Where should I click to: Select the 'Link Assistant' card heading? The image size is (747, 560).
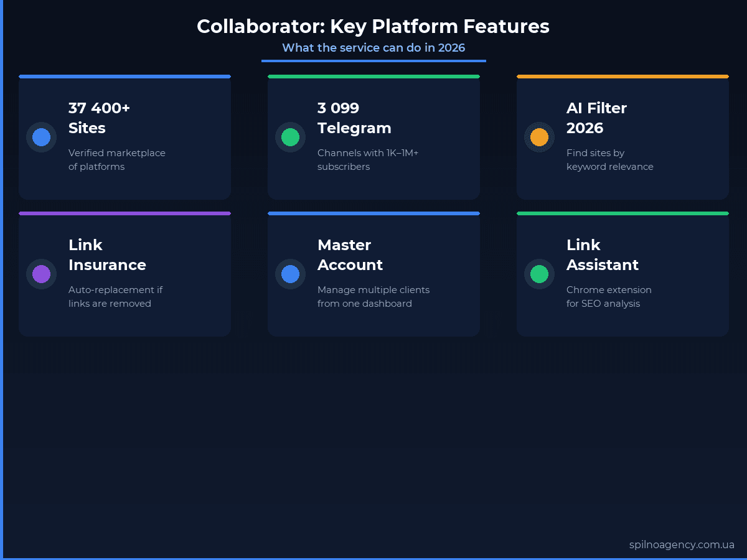[x=603, y=255]
